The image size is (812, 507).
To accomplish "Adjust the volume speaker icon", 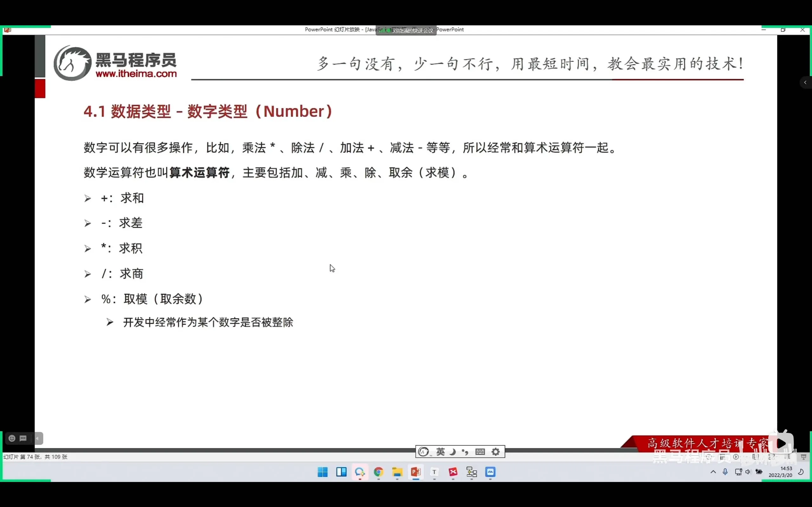I will pyautogui.click(x=748, y=472).
